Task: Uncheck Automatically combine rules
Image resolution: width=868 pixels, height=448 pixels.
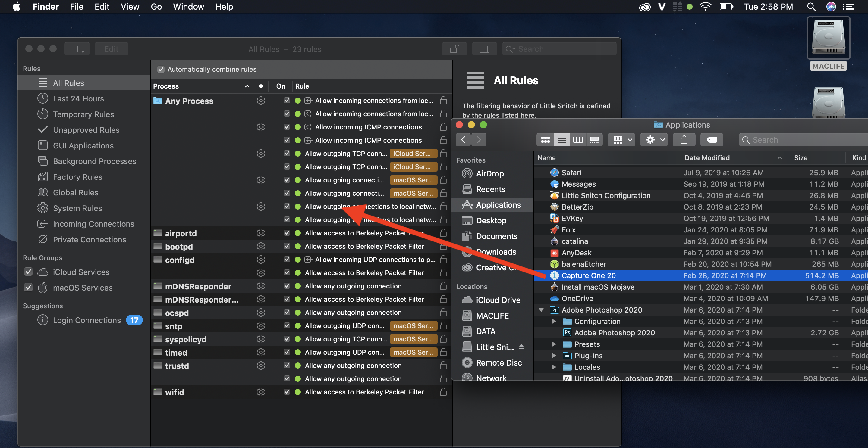Action: tap(161, 69)
